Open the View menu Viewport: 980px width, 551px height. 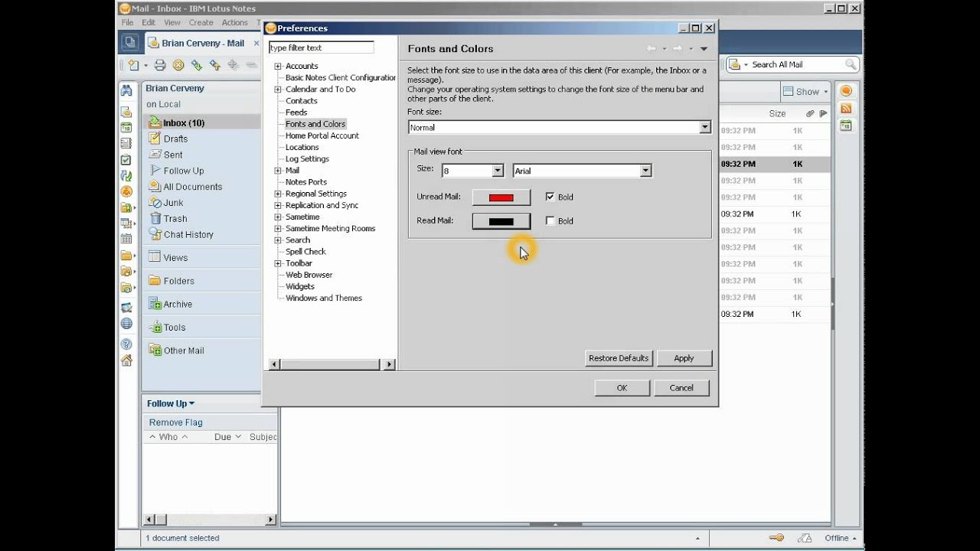click(x=172, y=23)
